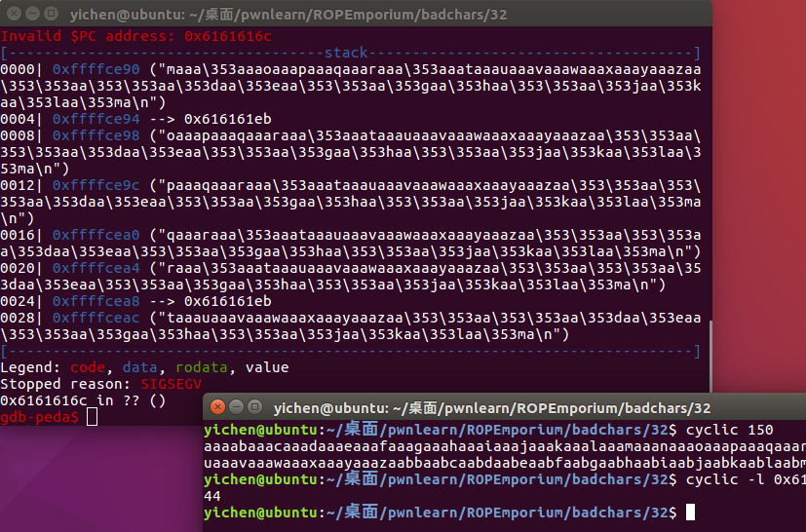Click the "value" legend word
This screenshot has width=806, height=532.
[267, 367]
